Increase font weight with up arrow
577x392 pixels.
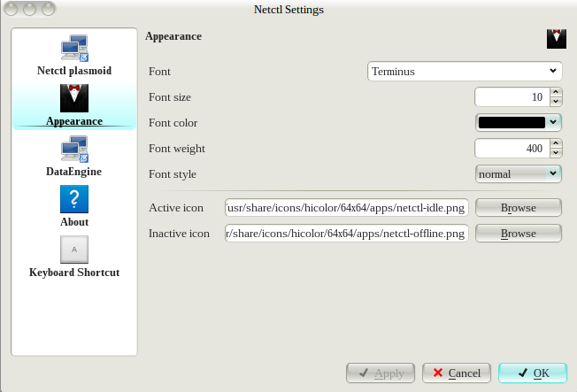coord(556,142)
